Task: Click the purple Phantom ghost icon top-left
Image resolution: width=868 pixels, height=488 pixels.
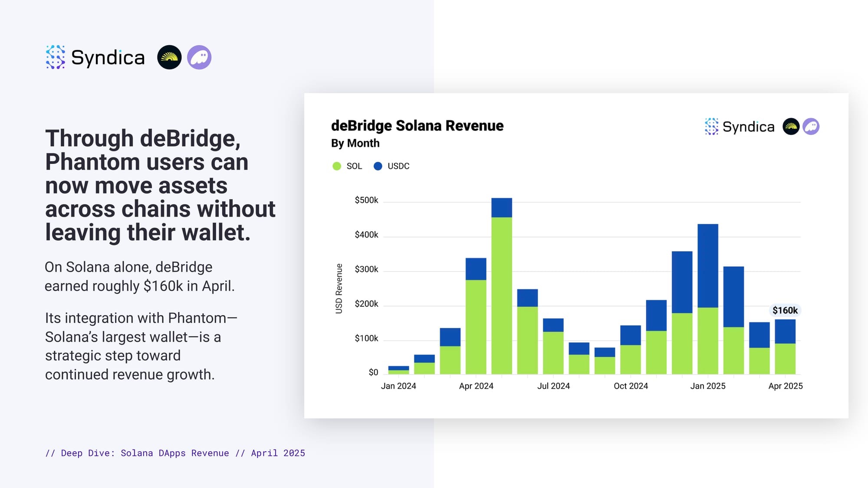Action: (x=199, y=57)
